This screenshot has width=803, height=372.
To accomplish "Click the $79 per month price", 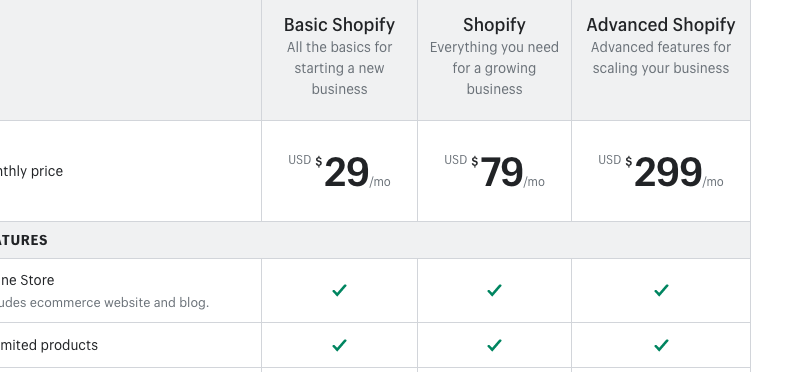I will coord(494,172).
